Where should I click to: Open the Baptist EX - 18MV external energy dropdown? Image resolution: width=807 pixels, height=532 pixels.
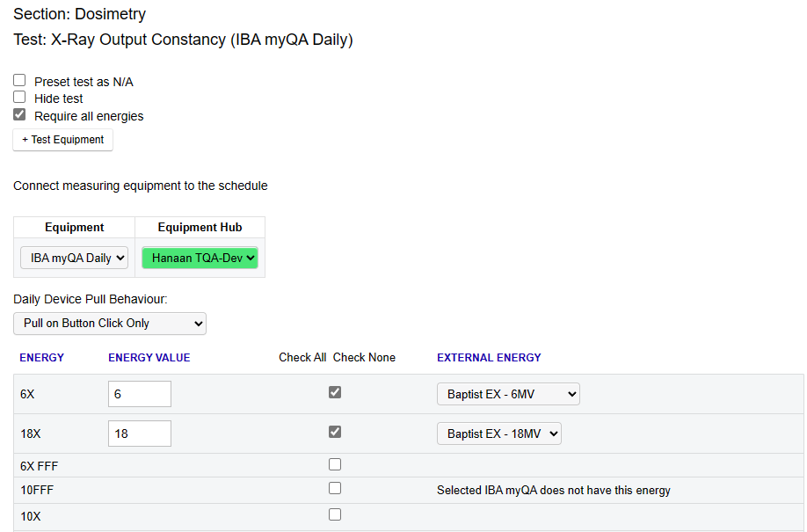tap(499, 434)
